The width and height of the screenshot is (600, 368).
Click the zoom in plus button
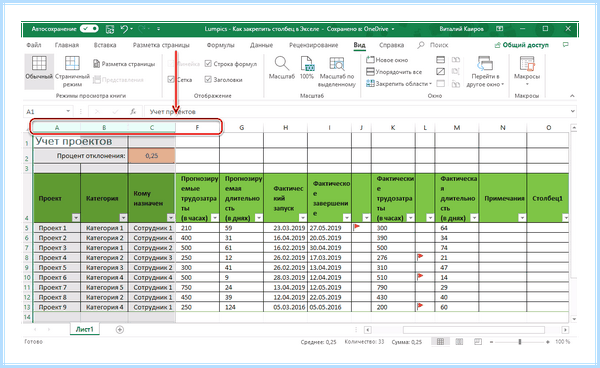pos(548,342)
